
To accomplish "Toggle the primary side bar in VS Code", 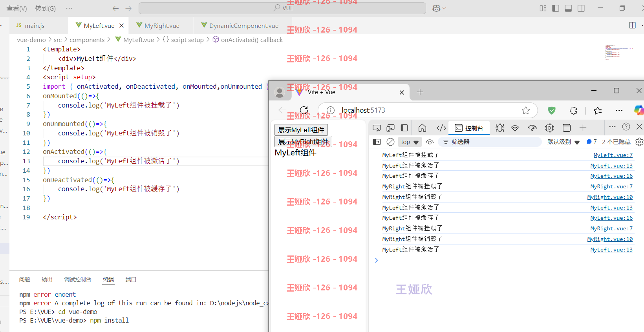I will pos(556,8).
